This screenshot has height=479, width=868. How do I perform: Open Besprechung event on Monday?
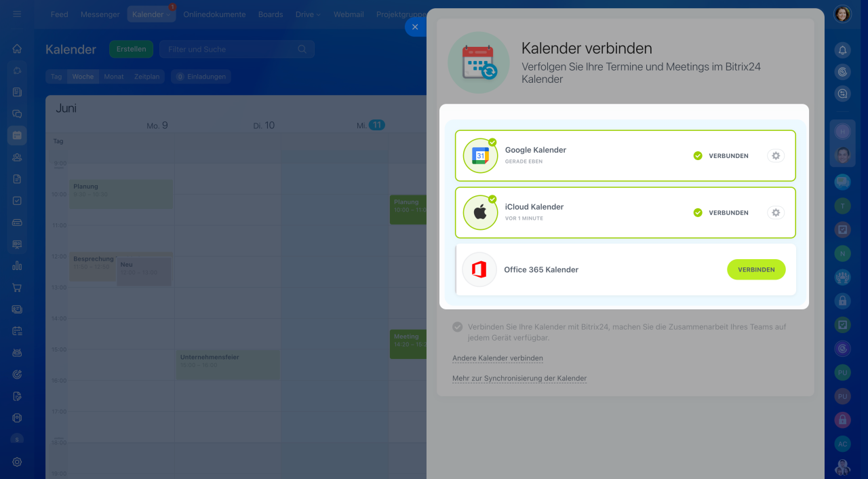(94, 266)
